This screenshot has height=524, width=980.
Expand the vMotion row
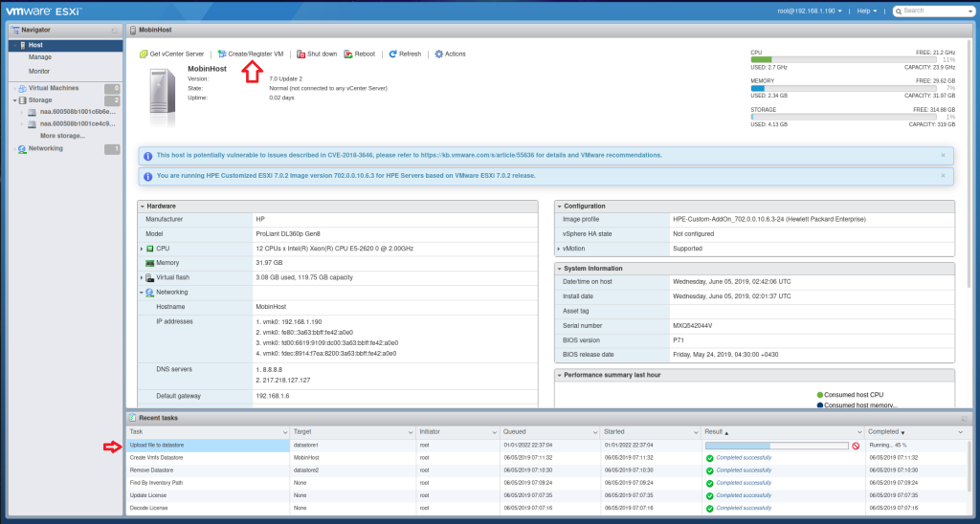(x=558, y=249)
